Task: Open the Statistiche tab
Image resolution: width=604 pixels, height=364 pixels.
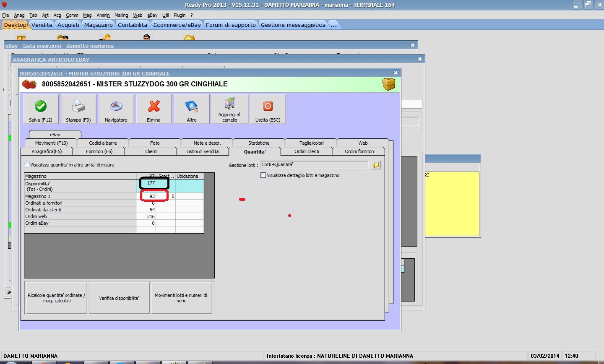Action: click(x=259, y=143)
